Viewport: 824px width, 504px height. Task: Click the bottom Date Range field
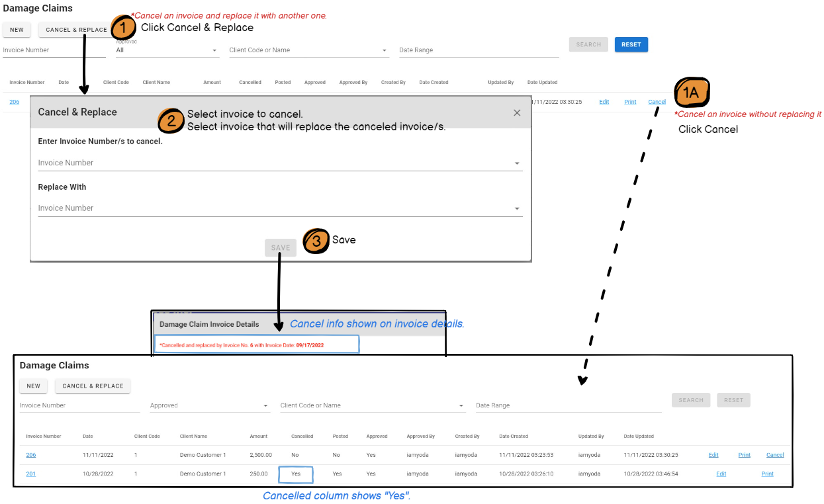click(568, 405)
